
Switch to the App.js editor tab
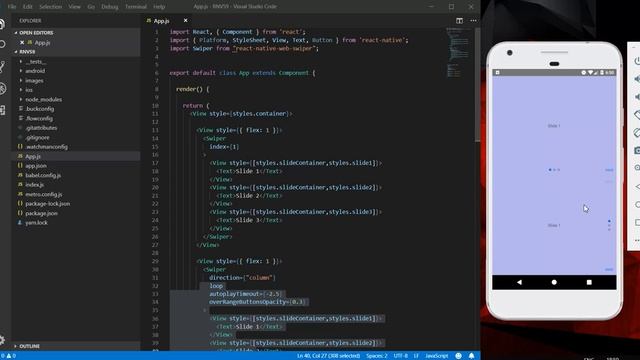click(x=161, y=20)
